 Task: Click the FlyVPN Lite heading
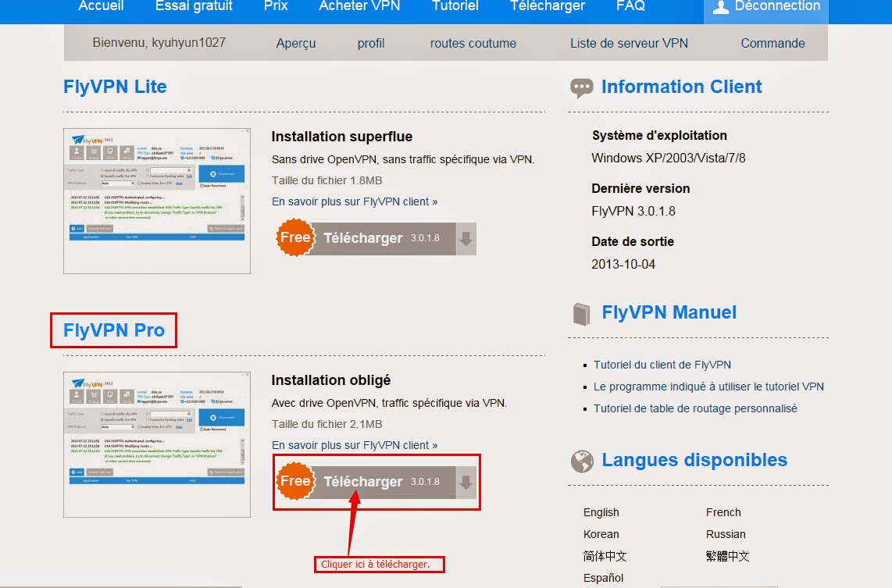click(115, 87)
